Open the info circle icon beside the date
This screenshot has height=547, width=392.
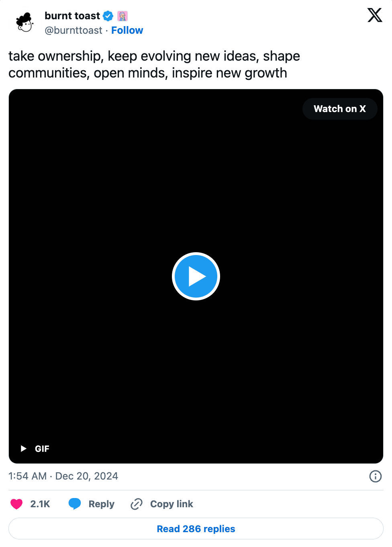coord(375,476)
